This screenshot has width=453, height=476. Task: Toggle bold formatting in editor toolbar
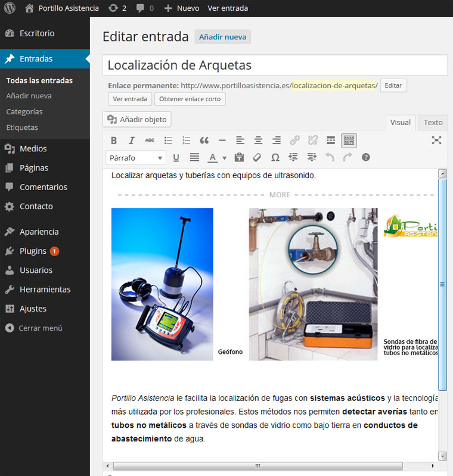pyautogui.click(x=114, y=141)
